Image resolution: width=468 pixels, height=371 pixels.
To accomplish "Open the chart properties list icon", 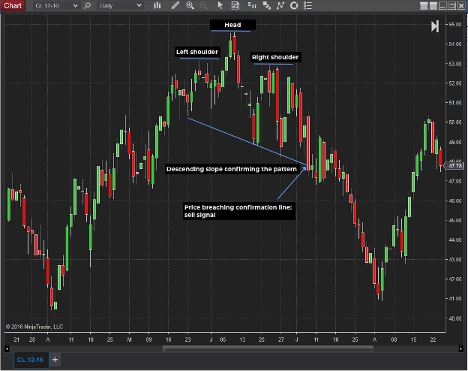I will [x=308, y=6].
